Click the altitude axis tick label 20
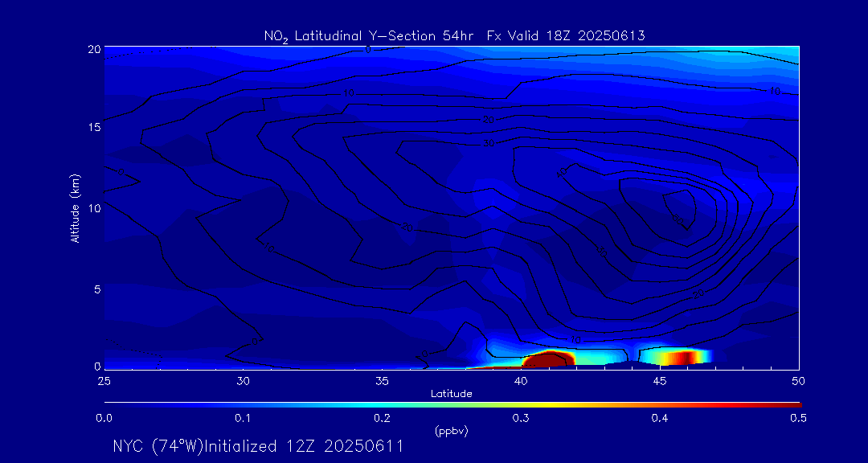 (93, 49)
